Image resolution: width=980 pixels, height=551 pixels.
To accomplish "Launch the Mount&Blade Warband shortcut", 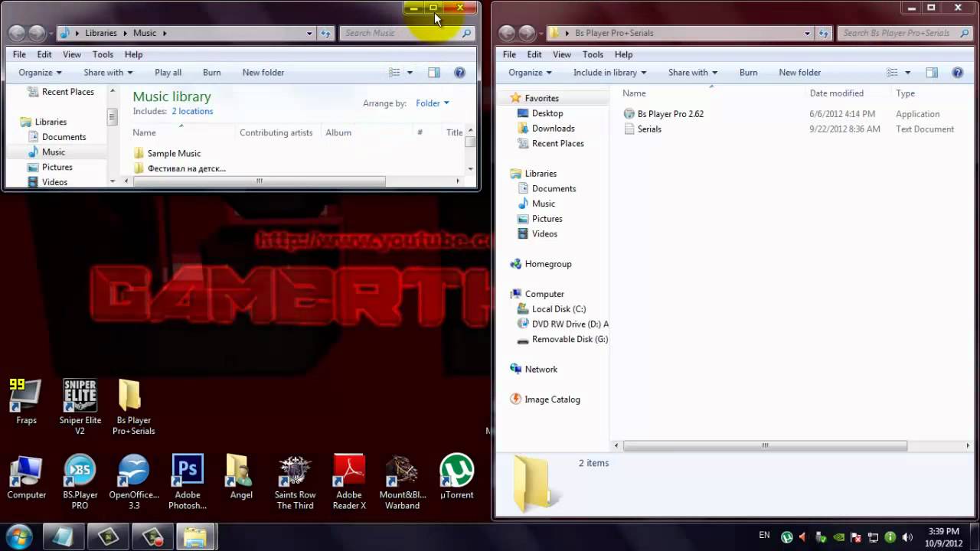I will [x=403, y=482].
